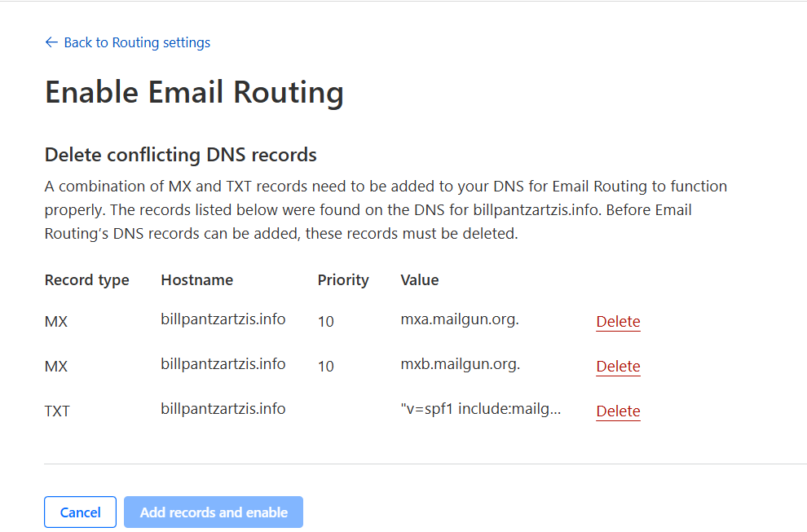Click the Delete conflicting DNS records subheading

pyautogui.click(x=180, y=155)
